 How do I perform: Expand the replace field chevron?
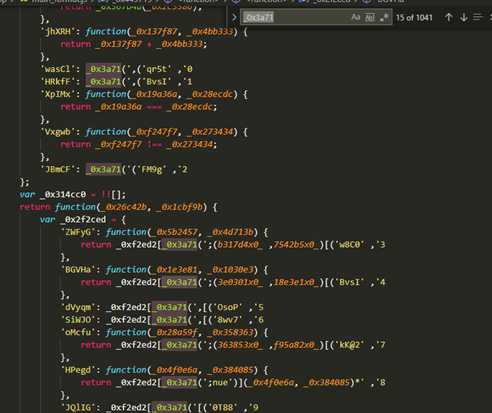click(234, 17)
